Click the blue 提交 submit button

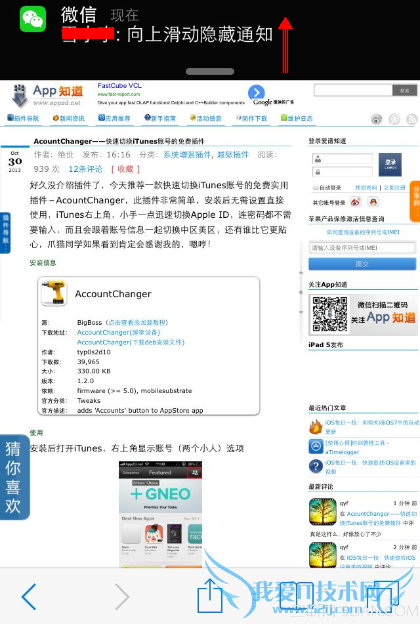[x=362, y=264]
